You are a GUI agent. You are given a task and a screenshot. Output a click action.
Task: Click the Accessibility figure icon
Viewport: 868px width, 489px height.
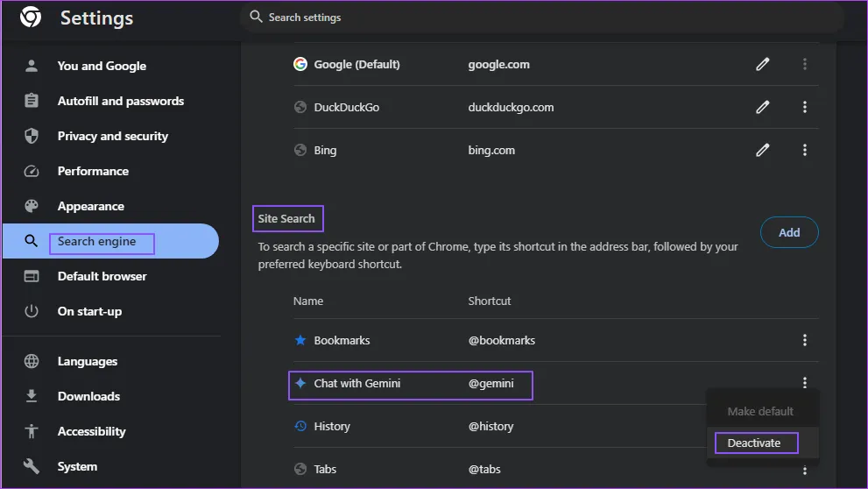32,431
